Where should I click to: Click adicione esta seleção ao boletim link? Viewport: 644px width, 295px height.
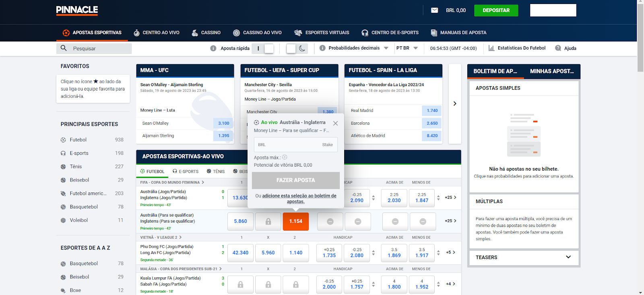tap(299, 199)
